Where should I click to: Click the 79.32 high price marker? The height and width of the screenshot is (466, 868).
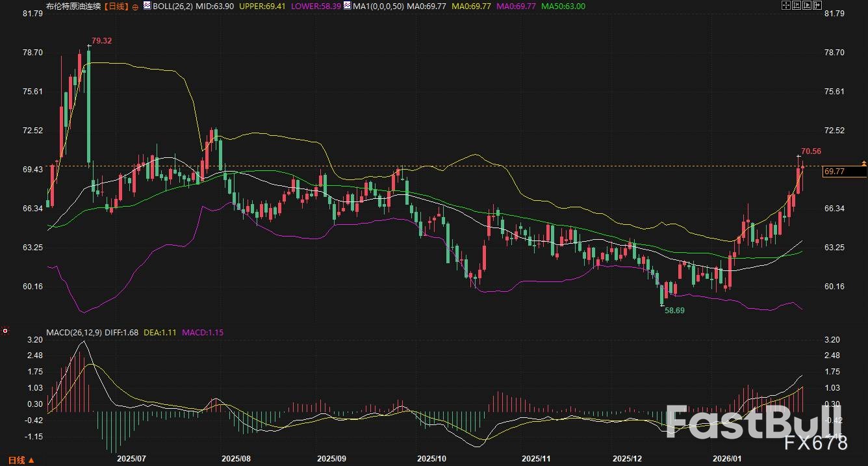coord(101,41)
